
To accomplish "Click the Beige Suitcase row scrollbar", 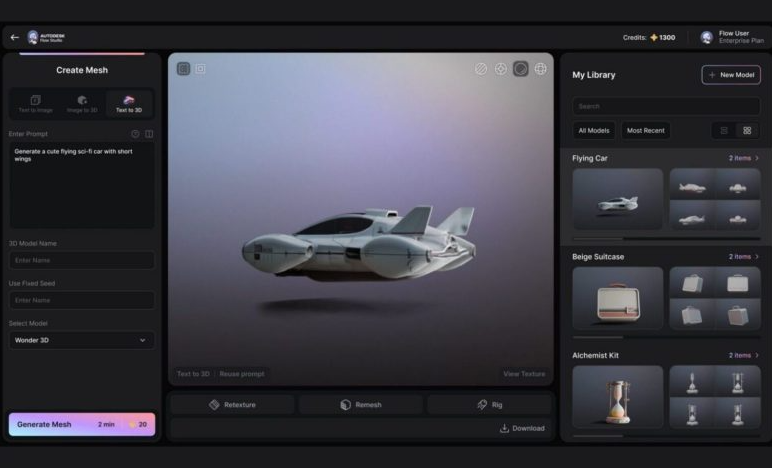I will [x=666, y=337].
